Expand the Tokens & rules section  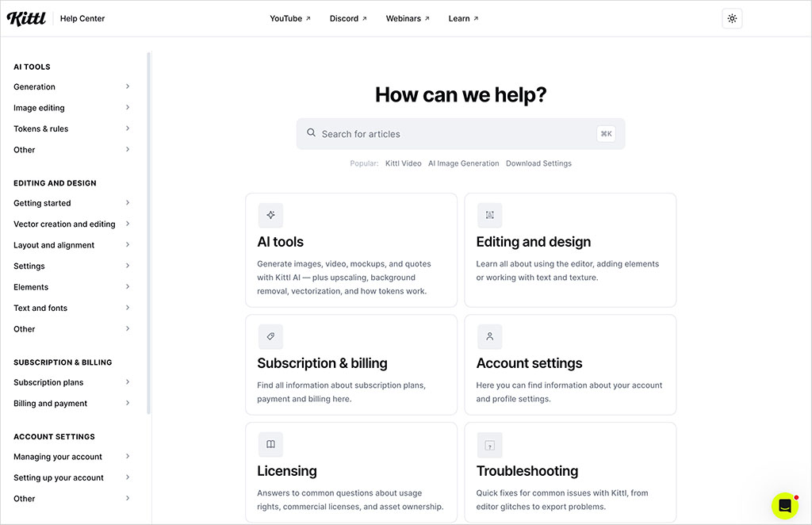pyautogui.click(x=71, y=128)
